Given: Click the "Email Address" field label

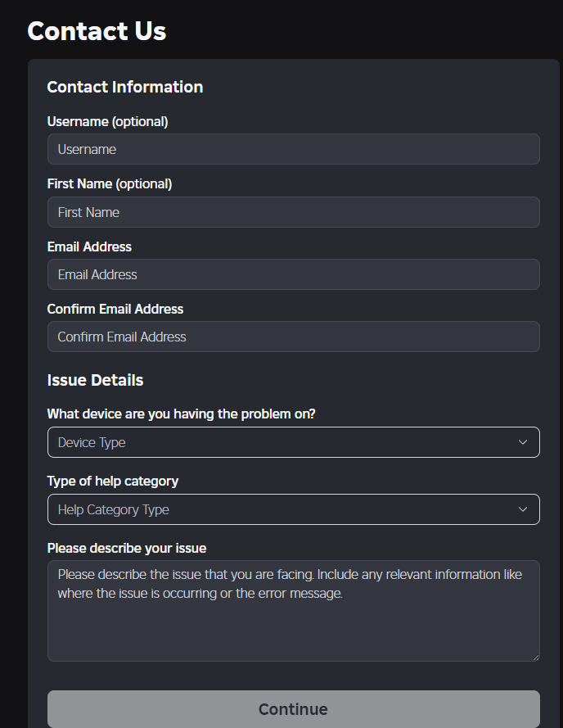Looking at the screenshot, I should pos(89,246).
